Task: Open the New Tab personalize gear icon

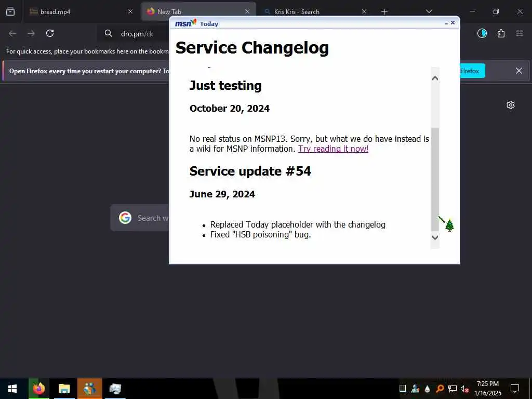Action: pos(511,105)
